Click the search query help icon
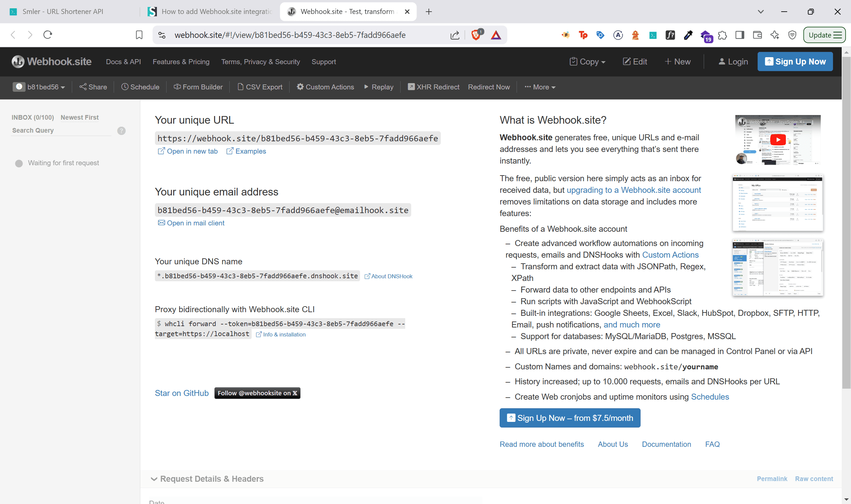This screenshot has height=504, width=851. click(x=121, y=131)
